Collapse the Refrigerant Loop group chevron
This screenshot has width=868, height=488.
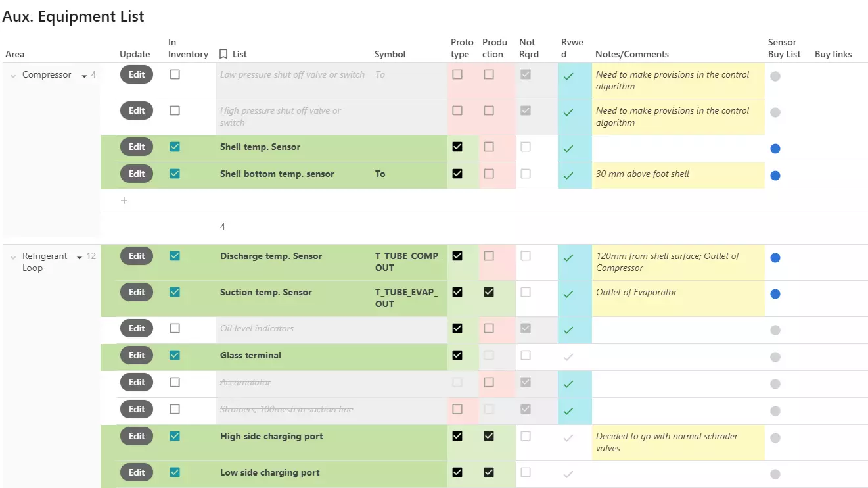(13, 257)
